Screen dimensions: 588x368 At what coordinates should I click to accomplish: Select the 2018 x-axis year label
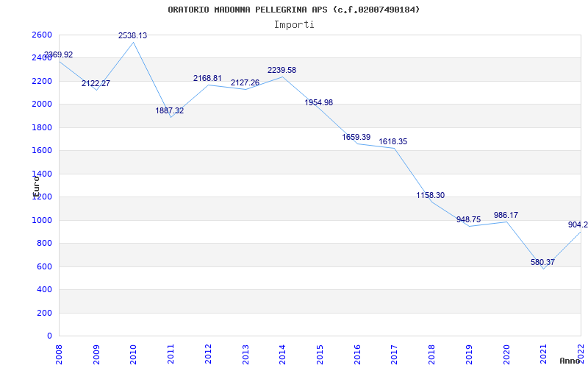pos(431,355)
